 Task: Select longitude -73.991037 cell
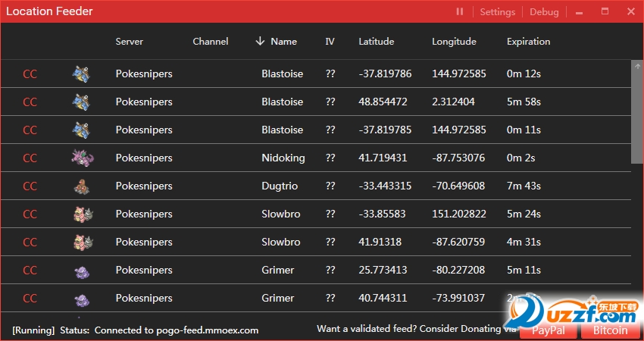coord(458,298)
